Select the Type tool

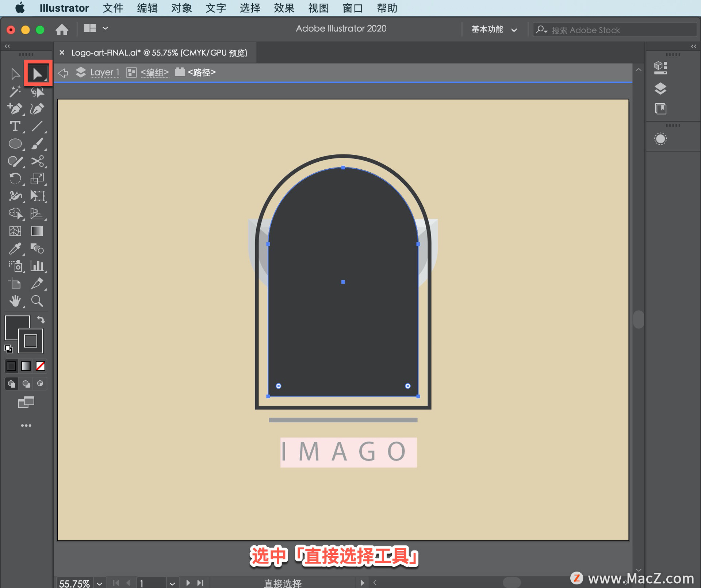click(15, 126)
